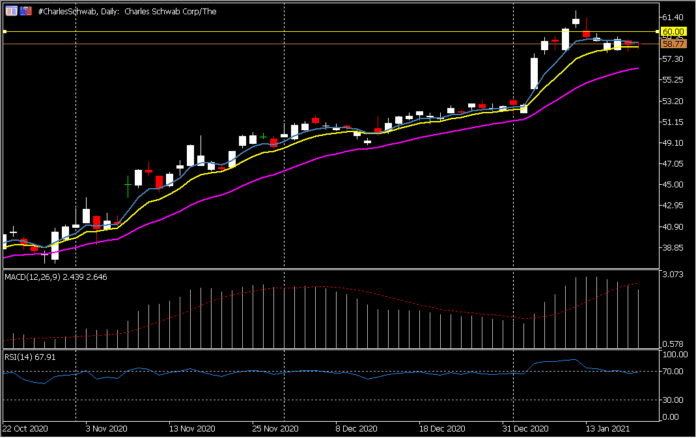Click the 49.10 price scale value

672,143
